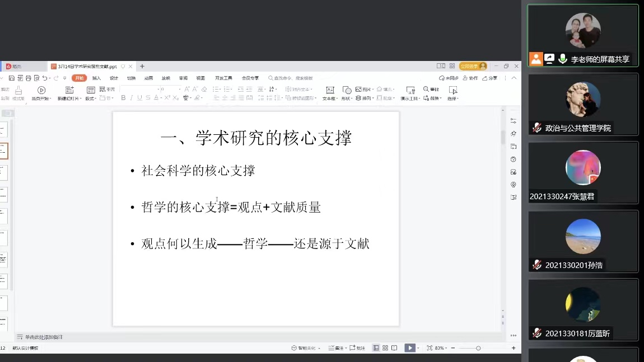The width and height of the screenshot is (644, 362).
Task: Switch to slide sorter view in status bar
Action: tap(385, 348)
